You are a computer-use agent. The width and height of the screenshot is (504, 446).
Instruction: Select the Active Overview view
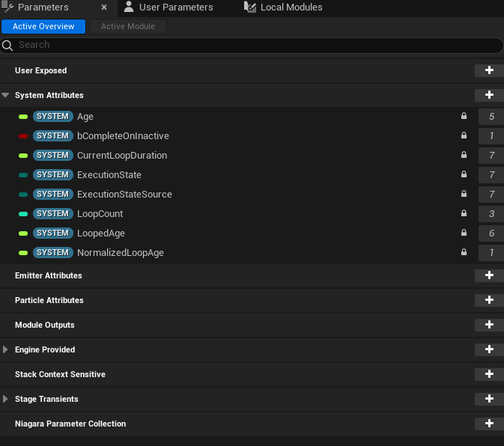pyautogui.click(x=43, y=26)
